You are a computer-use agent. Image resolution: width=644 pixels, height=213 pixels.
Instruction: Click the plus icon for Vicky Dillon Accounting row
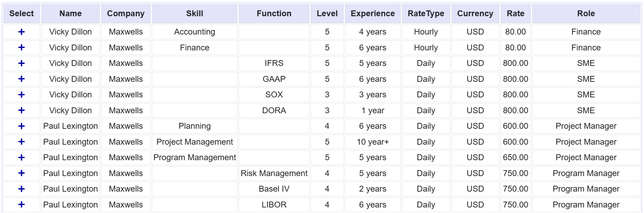[x=21, y=32]
